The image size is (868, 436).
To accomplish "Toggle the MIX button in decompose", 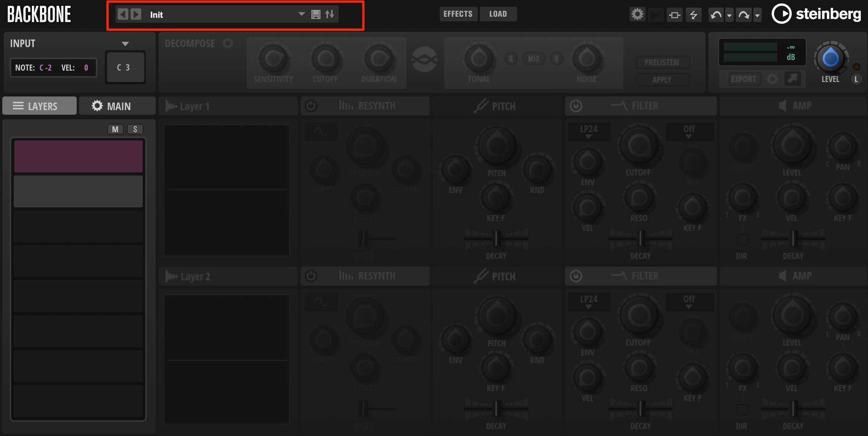I will click(x=533, y=58).
